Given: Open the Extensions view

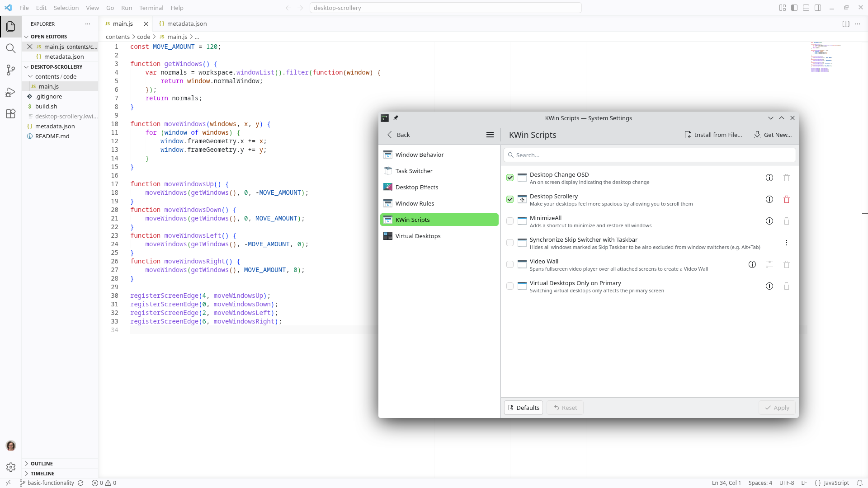Looking at the screenshot, I should click(11, 114).
